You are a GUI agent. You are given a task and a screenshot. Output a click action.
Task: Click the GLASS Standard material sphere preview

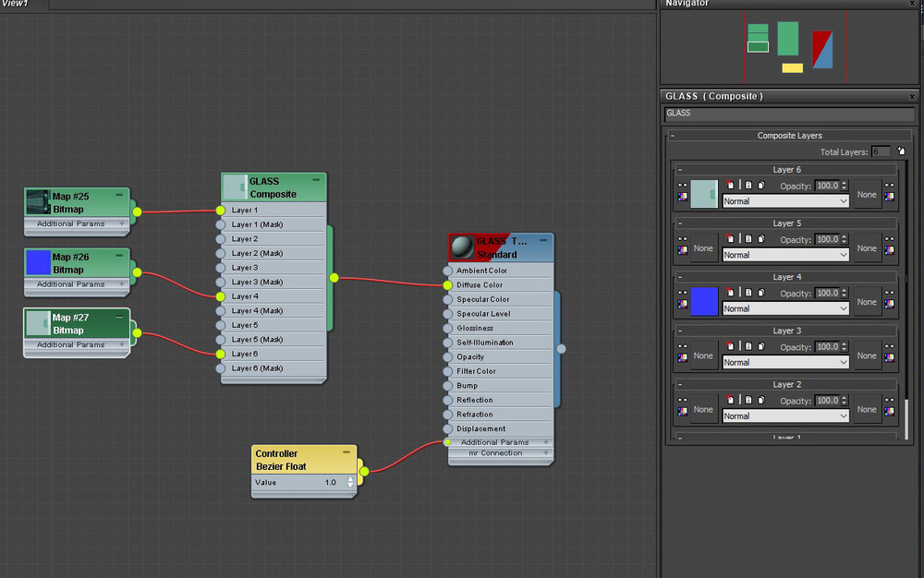(462, 247)
